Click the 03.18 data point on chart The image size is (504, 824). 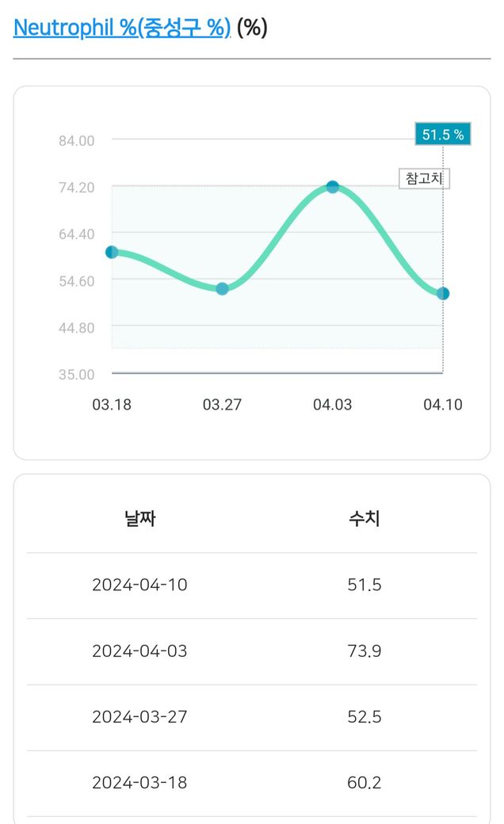(112, 252)
